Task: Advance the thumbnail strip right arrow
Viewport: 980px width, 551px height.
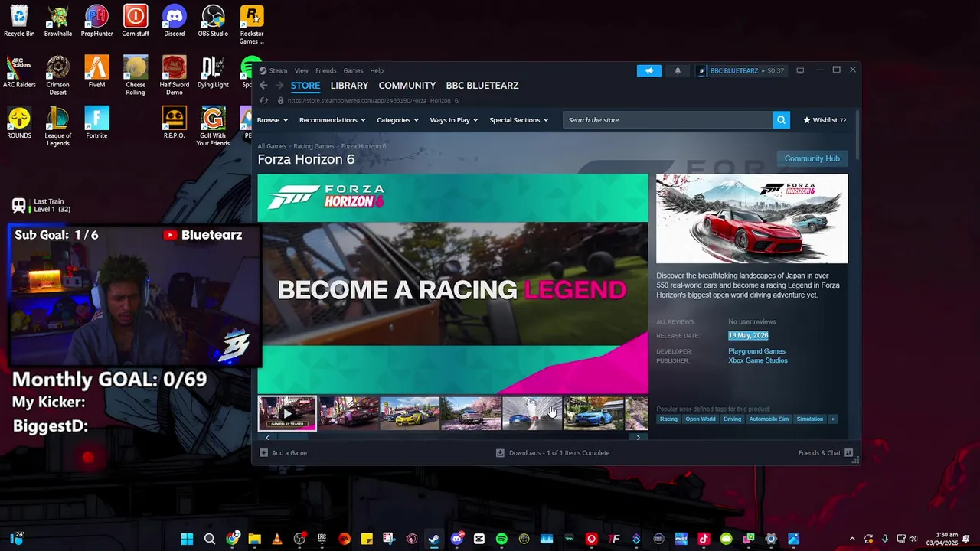Action: (639, 437)
